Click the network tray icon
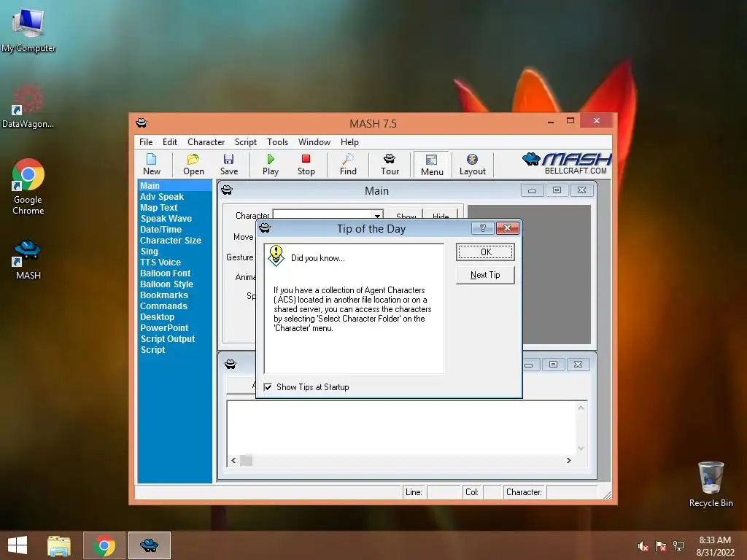This screenshot has width=747, height=560. click(678, 546)
